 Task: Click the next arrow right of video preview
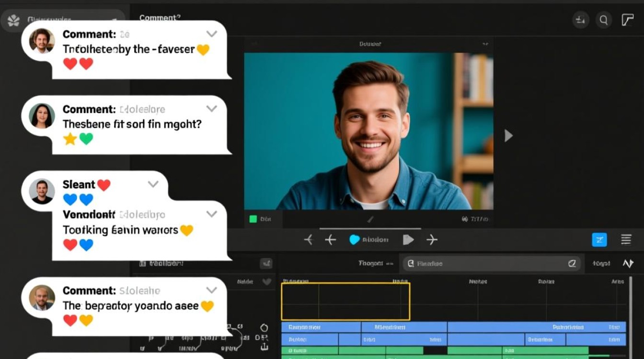[508, 136]
